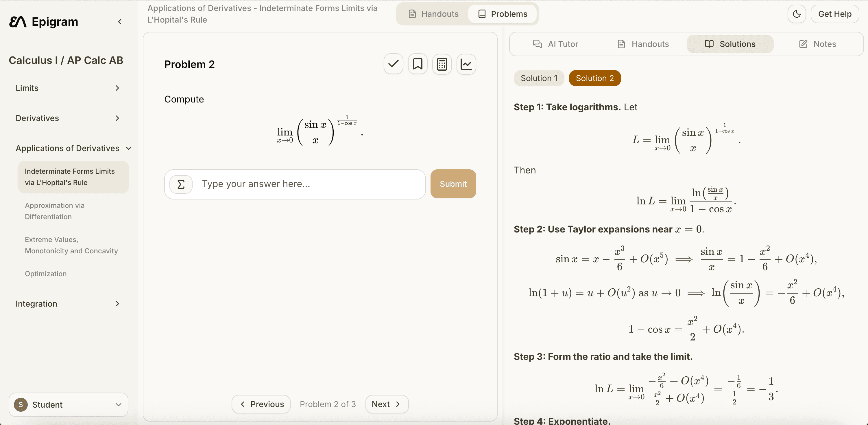Toggle dark mode with the moon icon
The width and height of the screenshot is (868, 425).
coord(797,14)
